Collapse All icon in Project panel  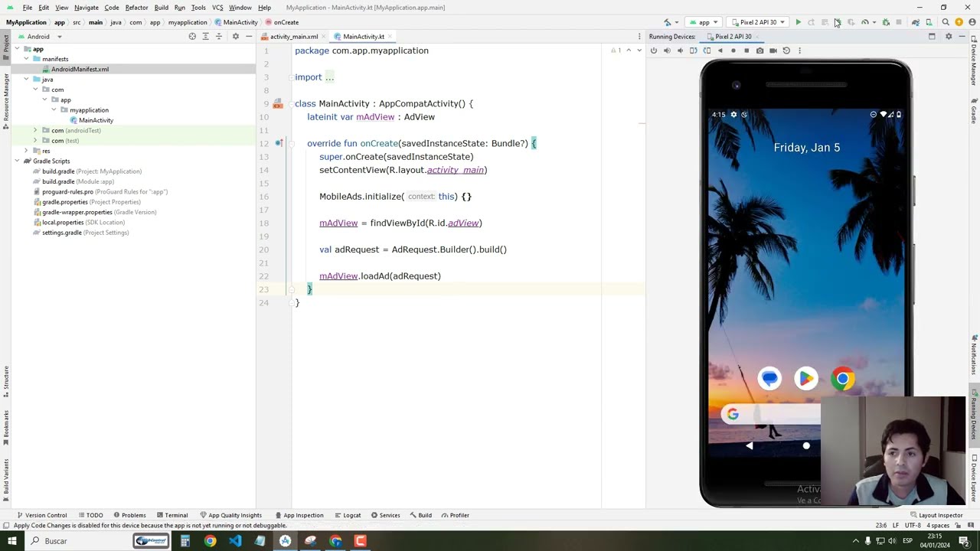click(x=219, y=37)
